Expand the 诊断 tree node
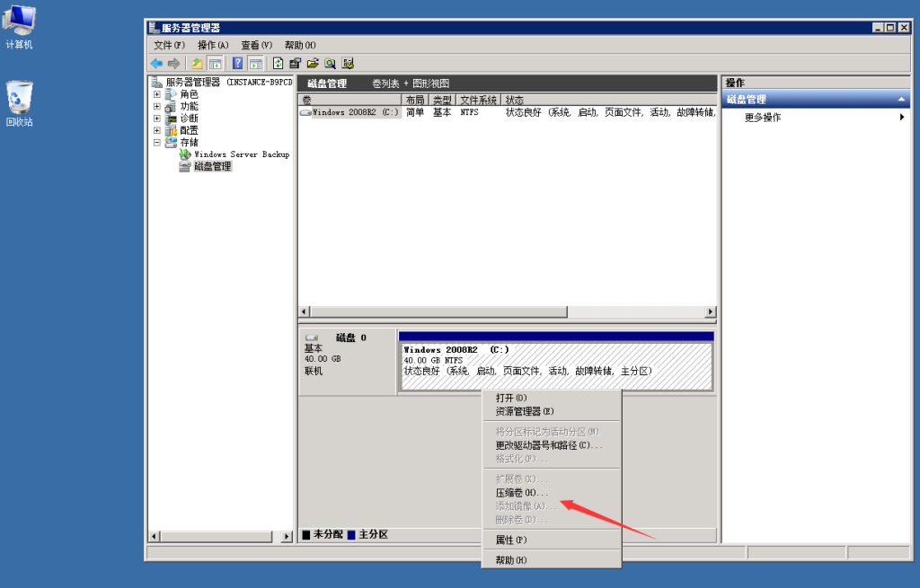This screenshot has height=588, width=920. click(156, 118)
